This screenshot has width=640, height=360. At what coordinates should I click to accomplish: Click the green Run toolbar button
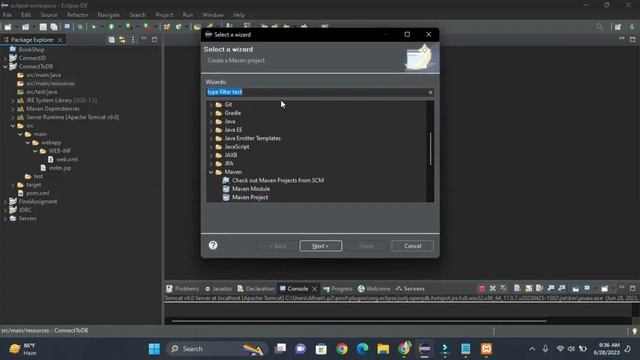click(111, 27)
